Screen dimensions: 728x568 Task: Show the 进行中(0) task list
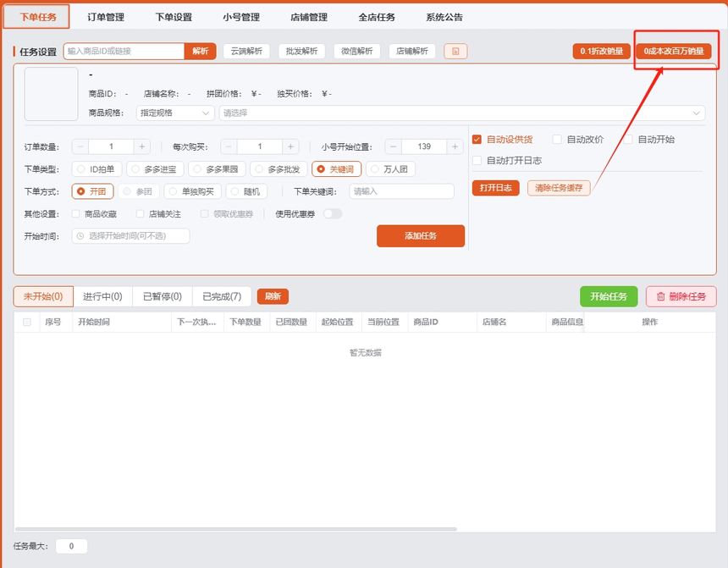click(x=102, y=296)
